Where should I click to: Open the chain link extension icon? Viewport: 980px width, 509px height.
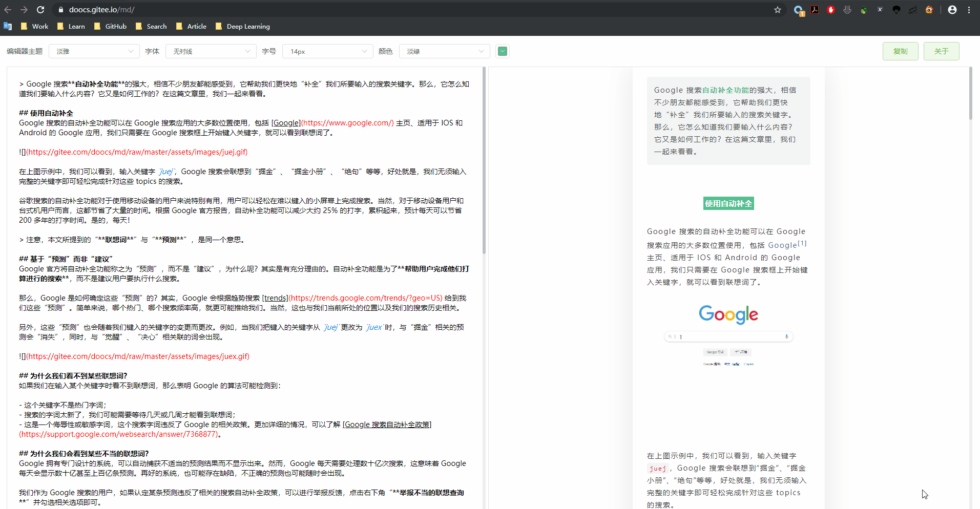click(913, 10)
